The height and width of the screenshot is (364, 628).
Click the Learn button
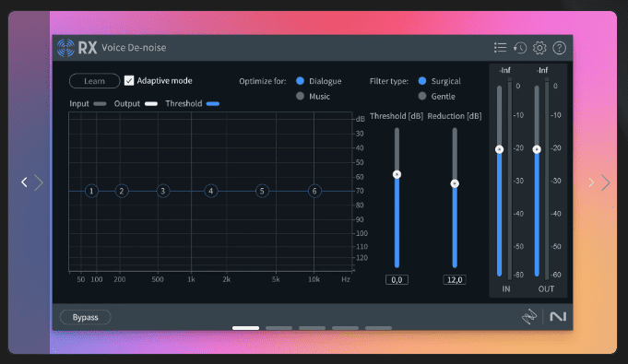coord(94,81)
